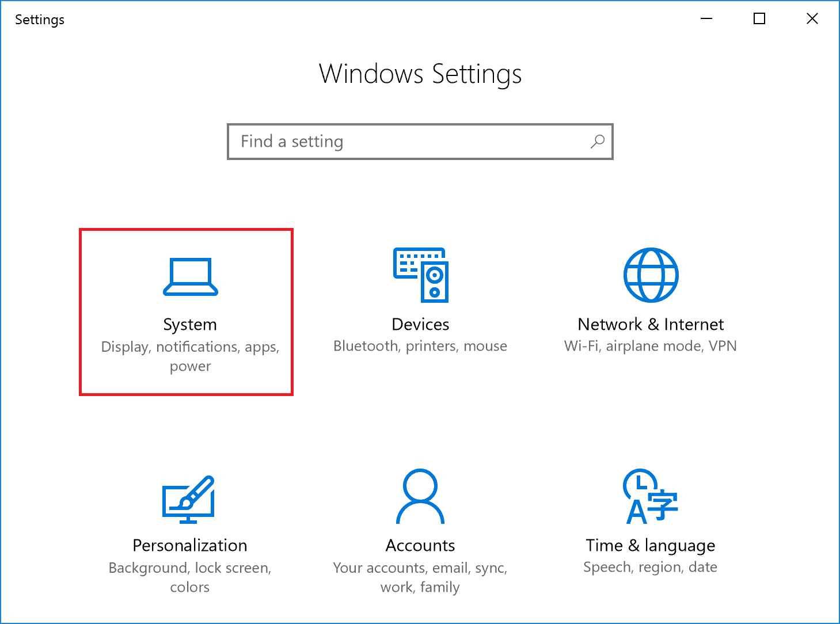Open the Network & Internet globe icon
840x624 pixels.
[651, 275]
